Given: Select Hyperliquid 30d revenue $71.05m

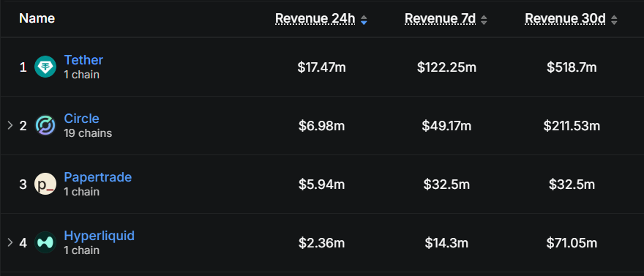Looking at the screenshot, I should click(x=572, y=243).
